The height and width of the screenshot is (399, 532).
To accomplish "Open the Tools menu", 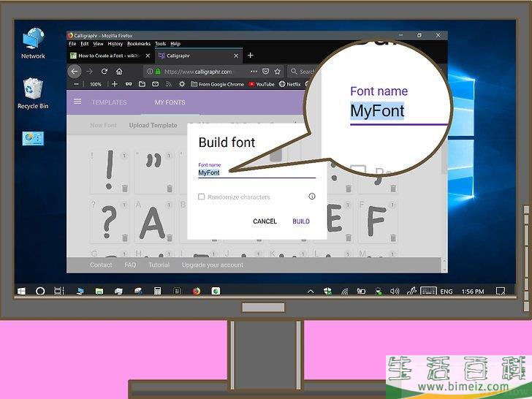I will pos(161,44).
